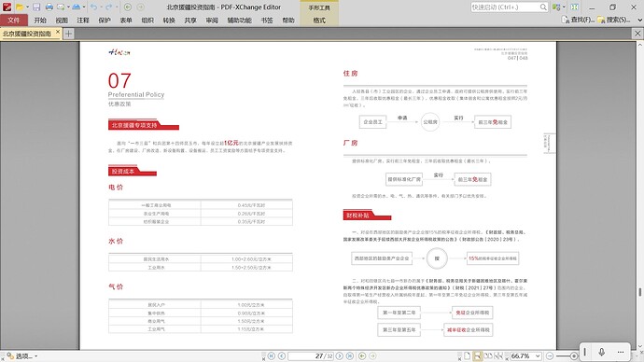644x362 pixels.
Task: Switch to the 共享 ribbon tab
Action: [190, 21]
